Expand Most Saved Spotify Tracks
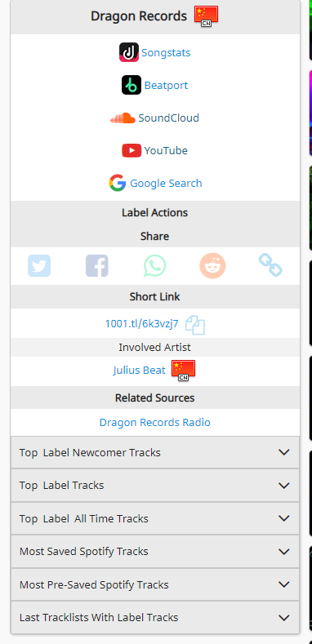Viewport: 312px width, 644px height. 155,552
